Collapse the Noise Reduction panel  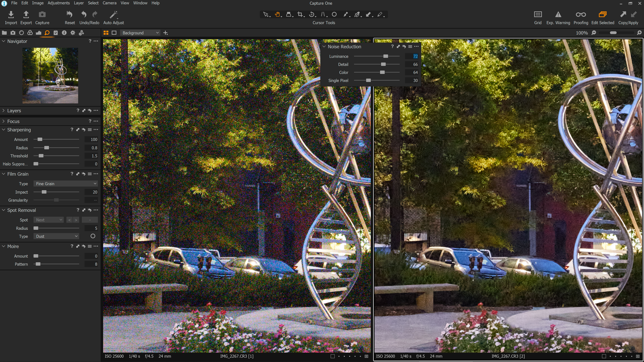324,46
